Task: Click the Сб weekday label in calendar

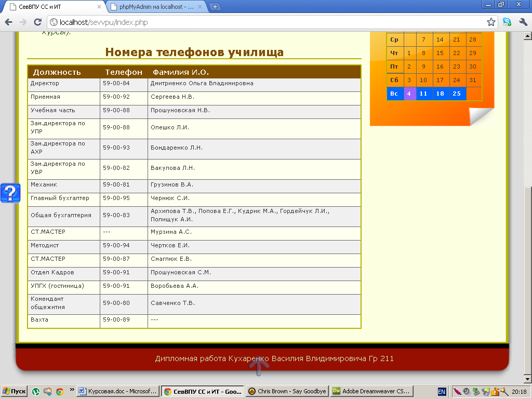Action: click(x=394, y=80)
